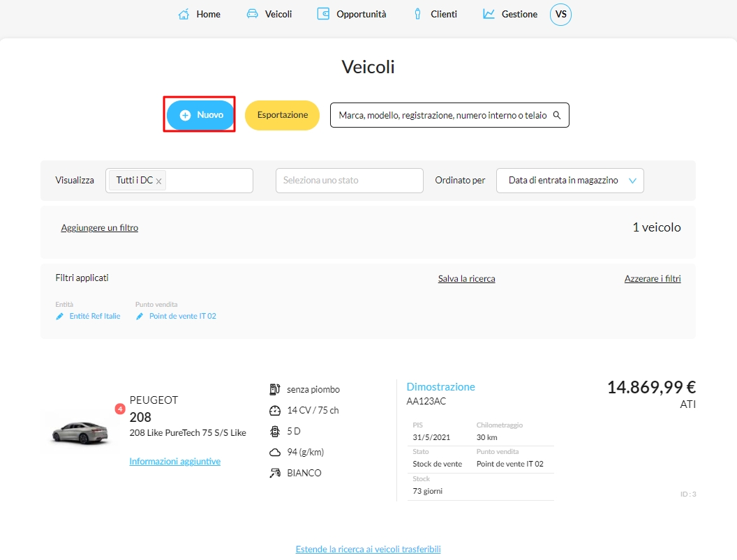Open Informazioni aggiuntive link
737x560 pixels.
(175, 462)
